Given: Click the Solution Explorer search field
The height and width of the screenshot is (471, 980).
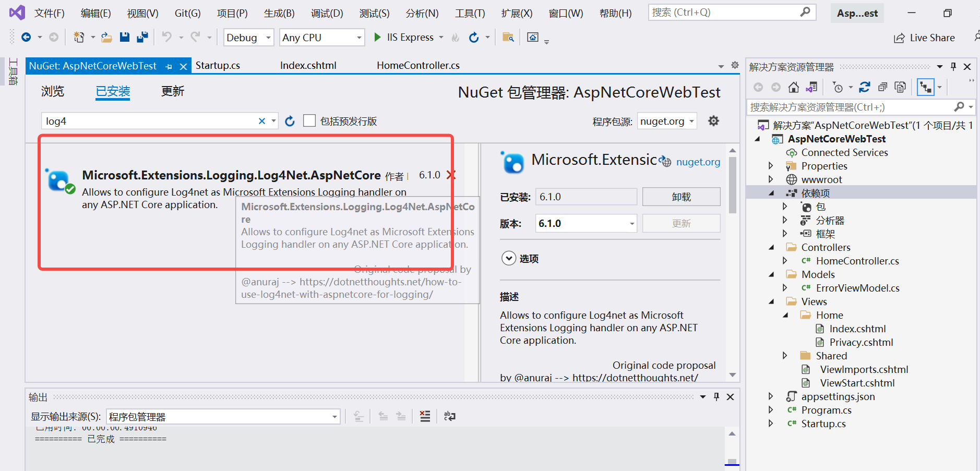Looking at the screenshot, I should (x=861, y=107).
